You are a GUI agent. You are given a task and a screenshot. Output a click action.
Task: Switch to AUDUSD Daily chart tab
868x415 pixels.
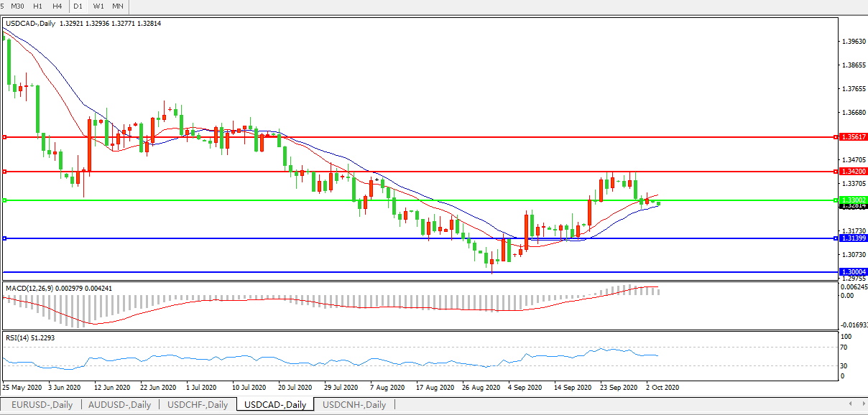point(119,404)
